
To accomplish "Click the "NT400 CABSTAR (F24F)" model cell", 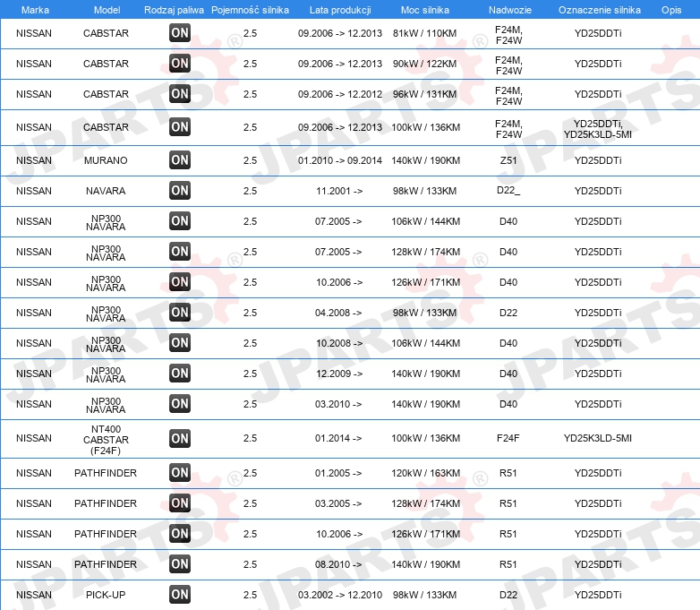I will tap(106, 440).
